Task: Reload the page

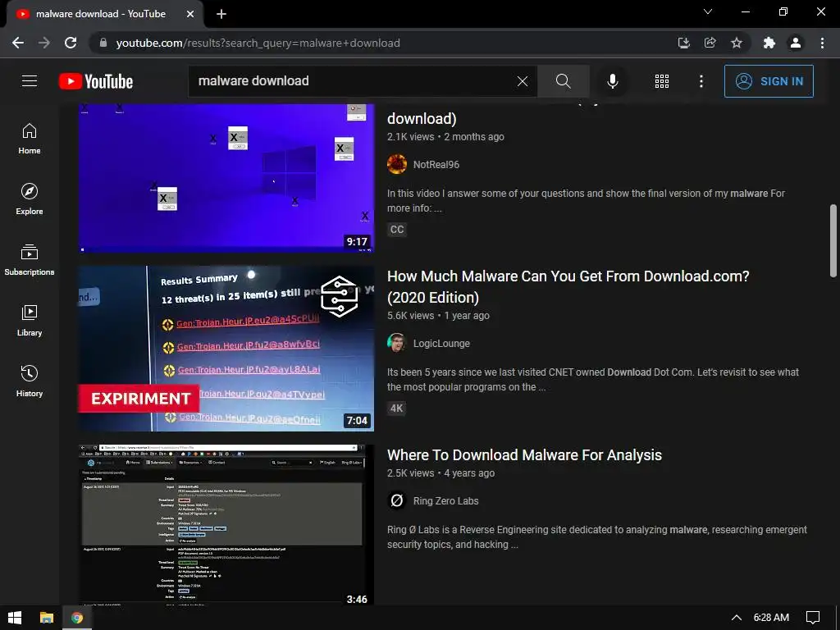Action: 71,43
